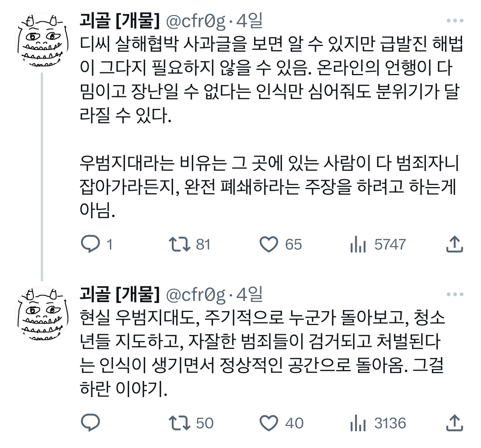The height and width of the screenshot is (448, 481).
Task: Share the second tweet
Action: (x=455, y=423)
